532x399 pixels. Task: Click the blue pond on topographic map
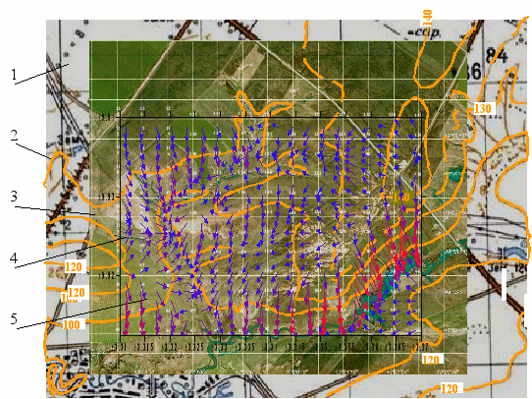(512, 252)
